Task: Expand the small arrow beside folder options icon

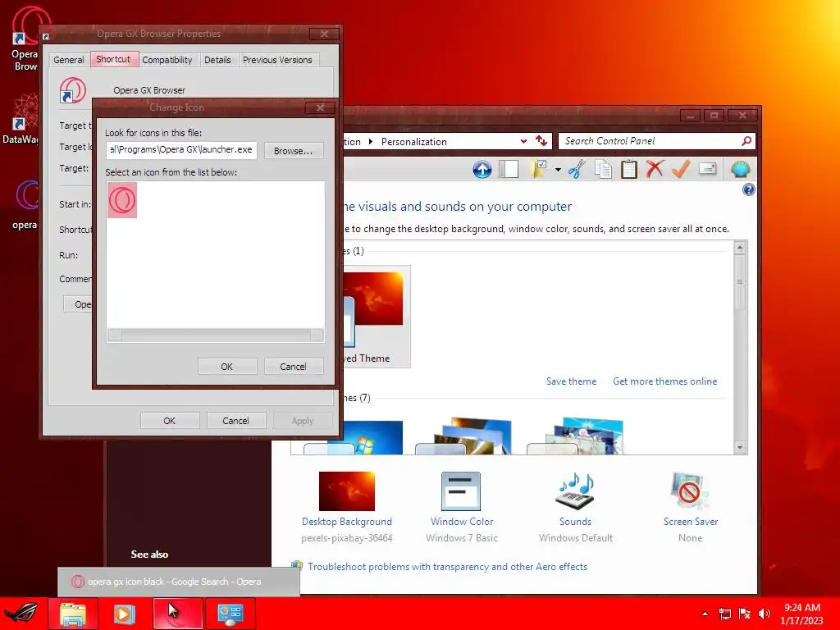Action: [558, 170]
